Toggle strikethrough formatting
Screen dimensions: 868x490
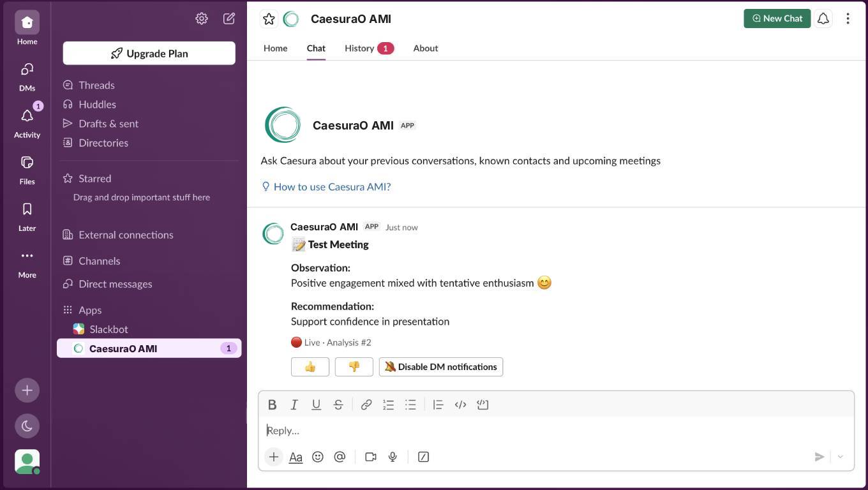click(x=338, y=405)
